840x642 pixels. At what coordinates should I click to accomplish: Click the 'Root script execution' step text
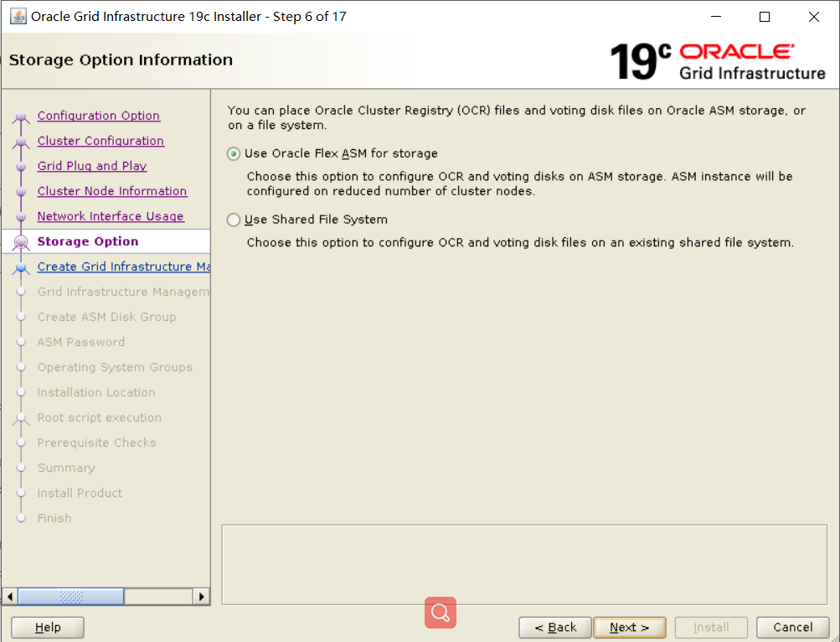coord(99,418)
